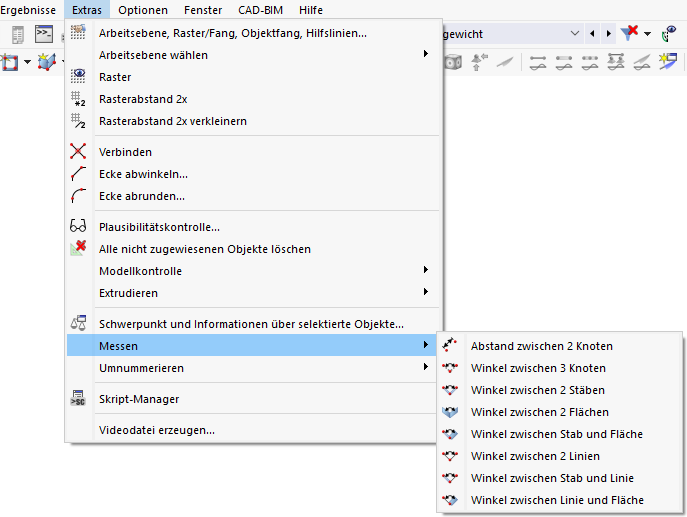Choose Arbeitsebene, Raster/Fang, Objektfang, Hilfslinien entry
The image size is (687, 517).
point(253,33)
